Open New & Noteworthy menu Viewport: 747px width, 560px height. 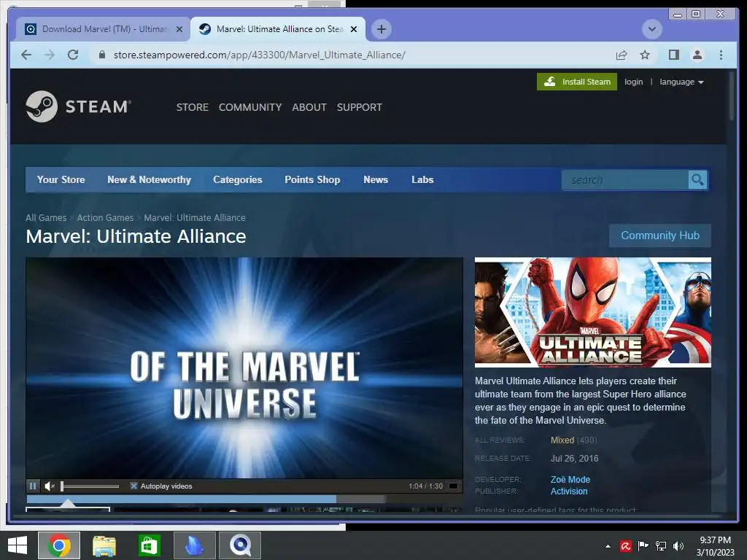click(x=149, y=179)
